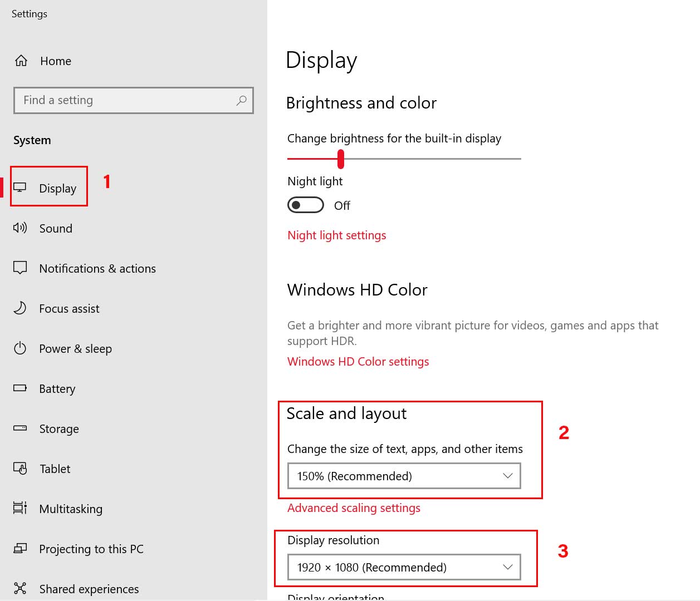Click the search magnifier icon
The image size is (700, 601).
point(241,100)
